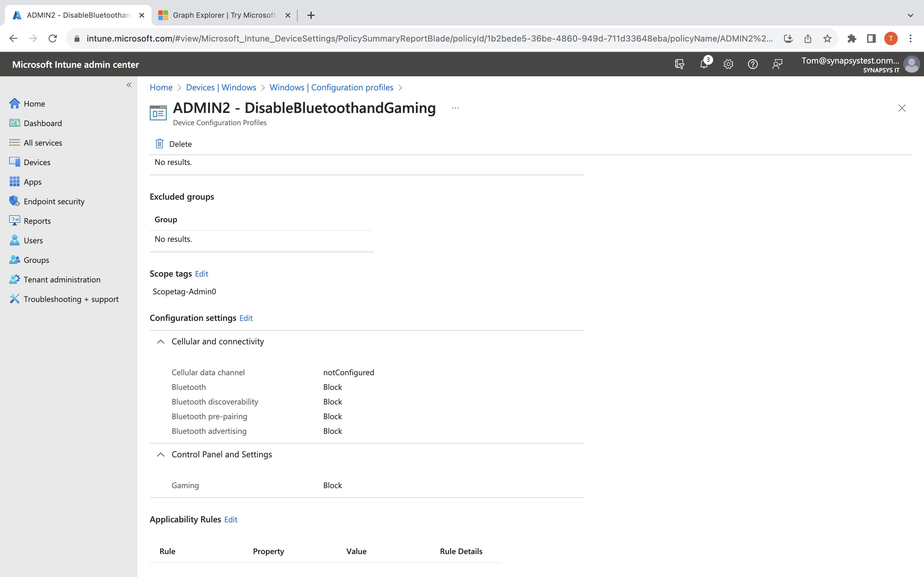Open the account avatar for Tom
Image resolution: width=924 pixels, height=577 pixels.
[x=912, y=64]
